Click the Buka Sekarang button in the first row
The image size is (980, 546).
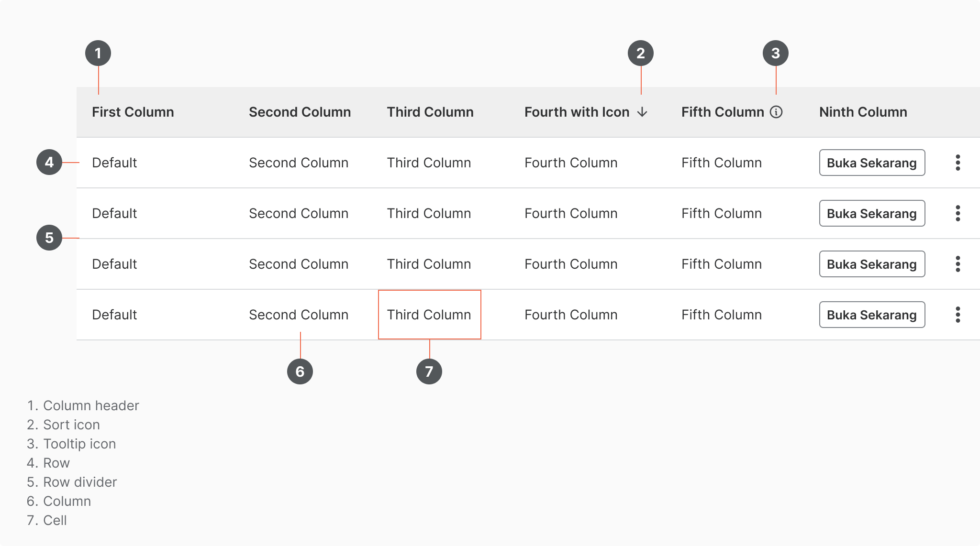tap(872, 163)
